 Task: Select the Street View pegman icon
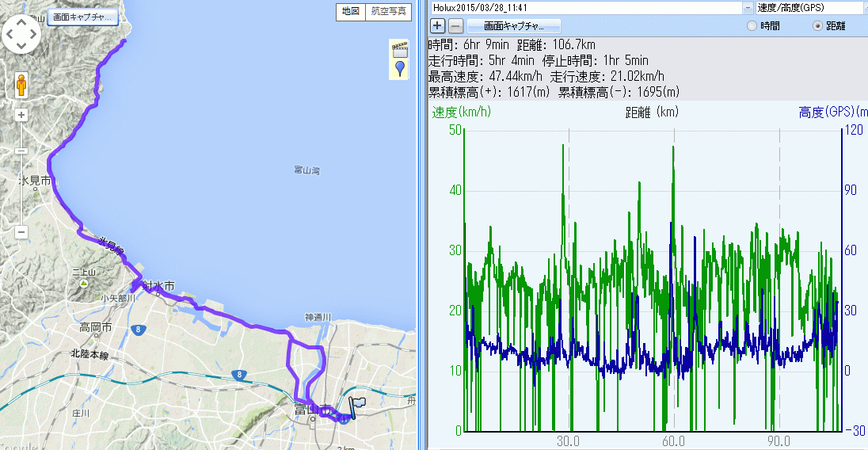pyautogui.click(x=21, y=84)
